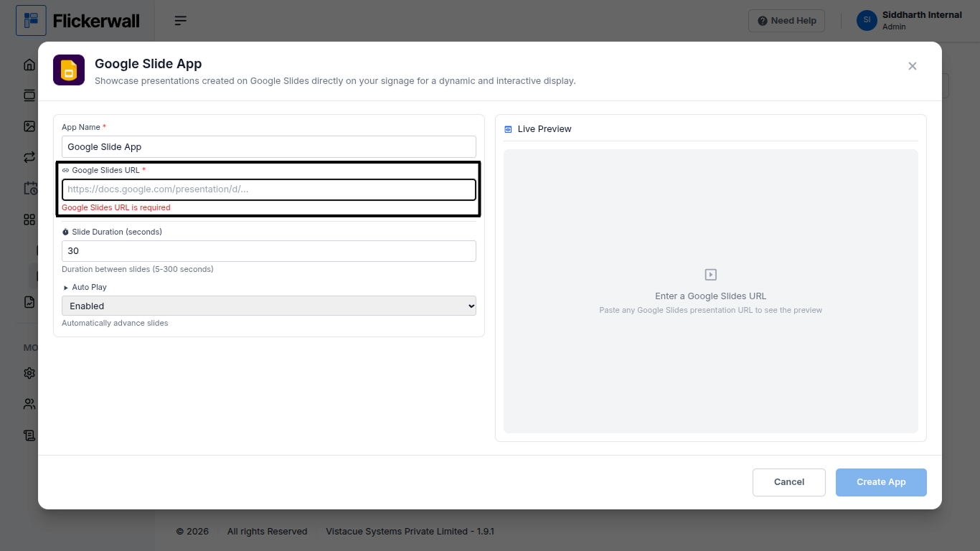Click the 'Google Slides URL is required' error text
Screen dimensions: 980x551
[x=116, y=208]
